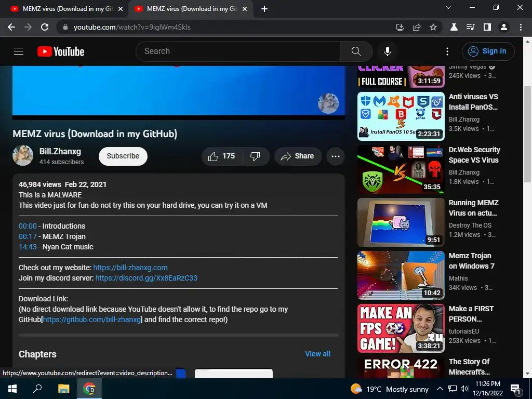This screenshot has height=399, width=532.
Task: Open Bill.Zhanxg channel name link
Action: 60,151
